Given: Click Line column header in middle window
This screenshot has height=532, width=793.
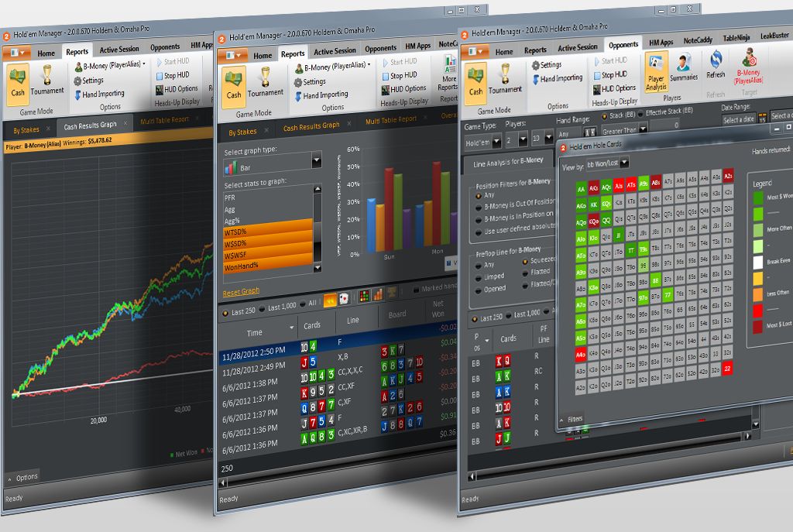Looking at the screenshot, I should (x=352, y=320).
